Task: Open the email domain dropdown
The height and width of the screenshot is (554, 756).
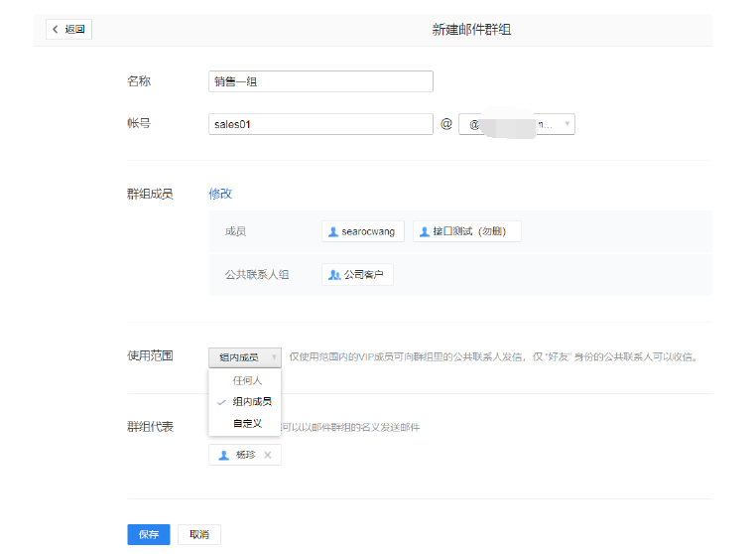Action: 517,124
